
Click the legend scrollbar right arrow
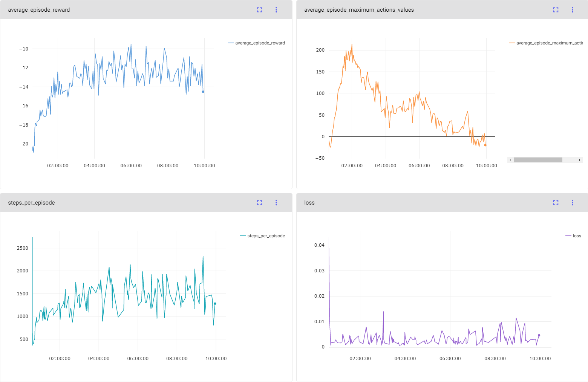click(x=580, y=160)
